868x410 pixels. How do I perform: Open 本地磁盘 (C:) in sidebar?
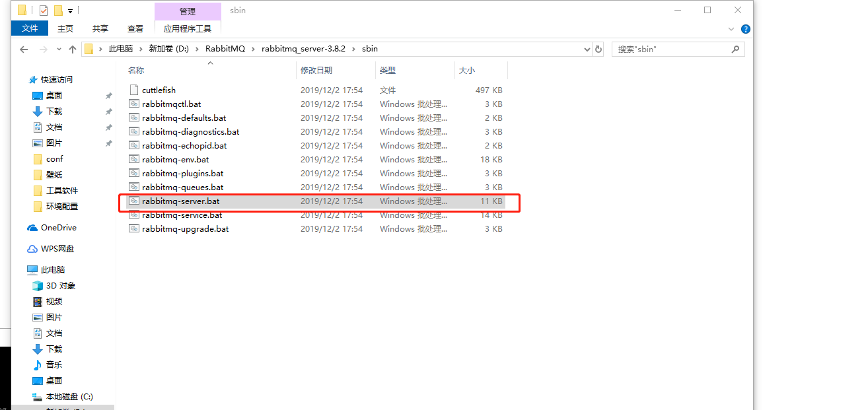69,396
